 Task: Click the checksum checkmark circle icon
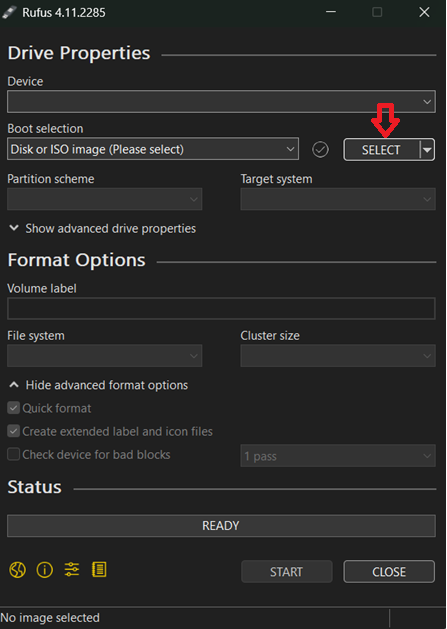320,150
